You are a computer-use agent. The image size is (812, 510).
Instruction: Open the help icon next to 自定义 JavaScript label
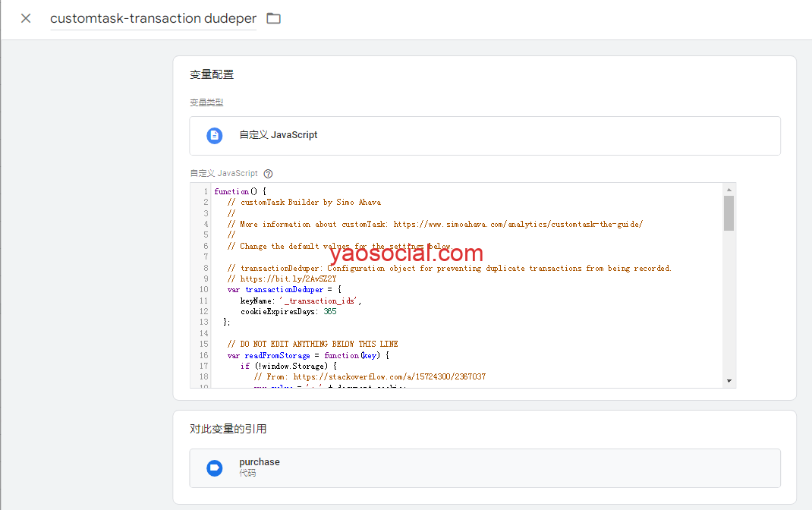pyautogui.click(x=268, y=174)
